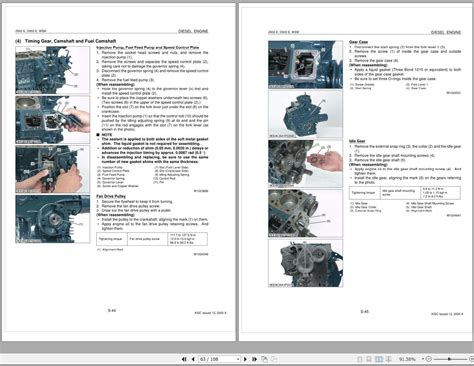Open the page number dropdown

[x=238, y=359]
